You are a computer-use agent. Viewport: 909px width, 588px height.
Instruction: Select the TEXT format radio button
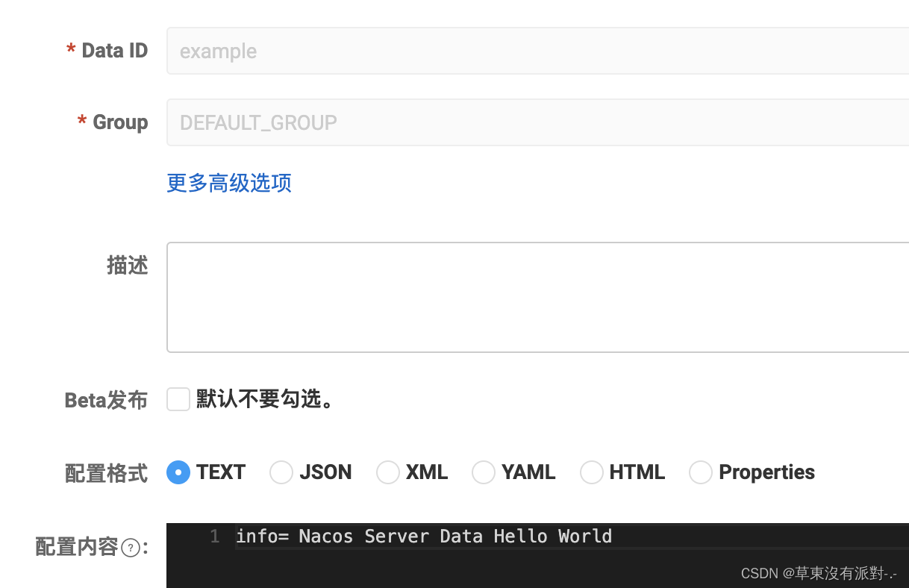click(178, 472)
